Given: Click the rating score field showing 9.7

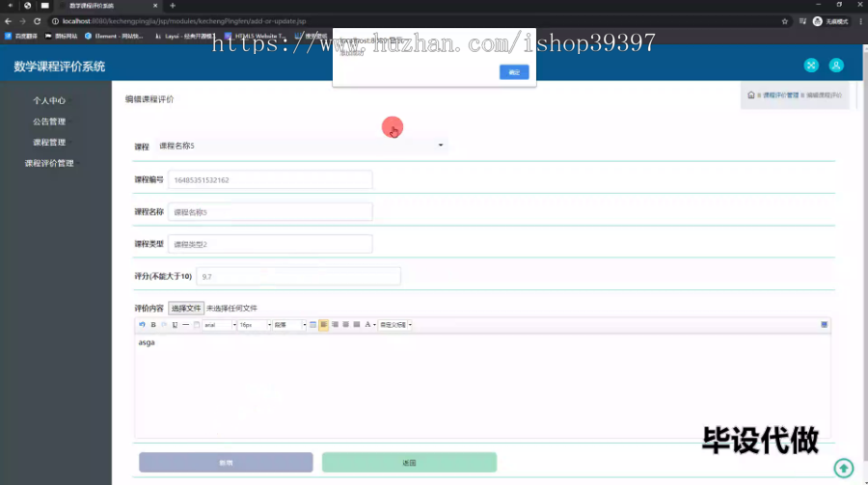Looking at the screenshot, I should [x=298, y=277].
